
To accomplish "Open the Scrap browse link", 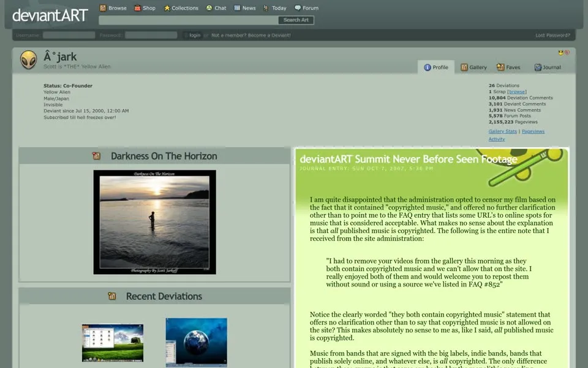I will pos(517,91).
